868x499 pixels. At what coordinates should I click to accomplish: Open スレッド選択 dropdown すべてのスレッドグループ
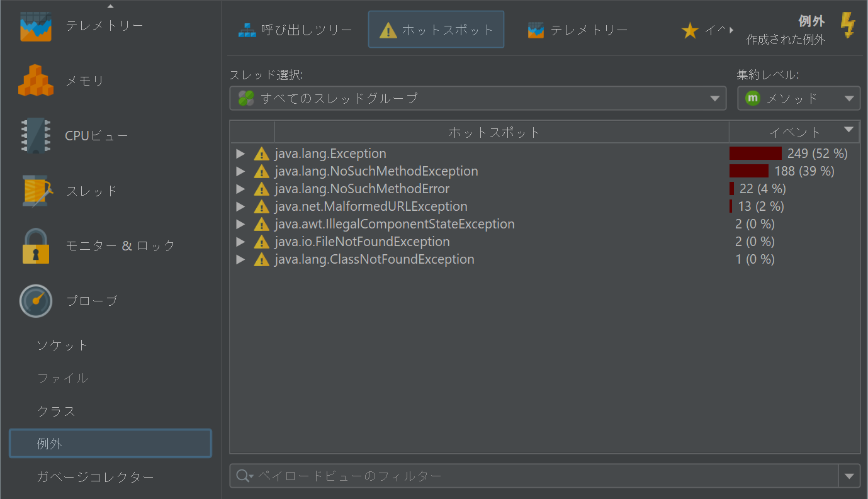(x=478, y=98)
